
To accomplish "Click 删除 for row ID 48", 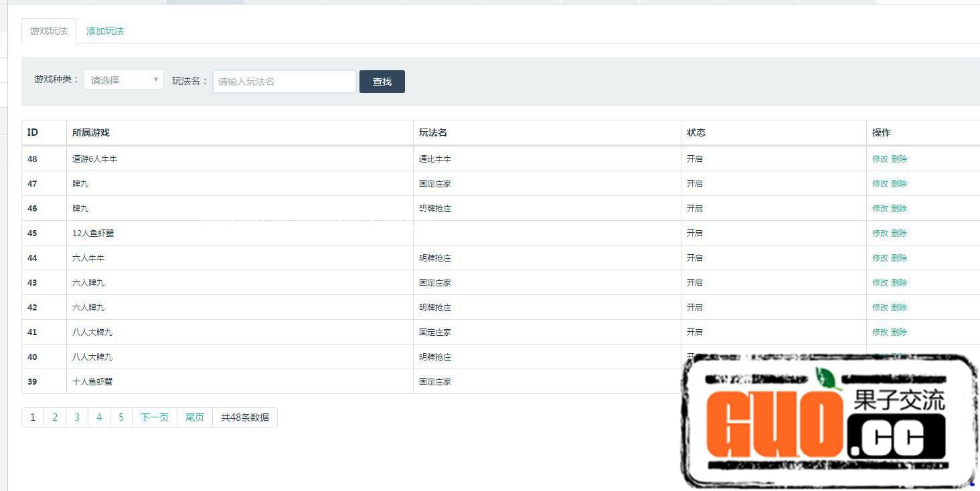I will click(899, 159).
